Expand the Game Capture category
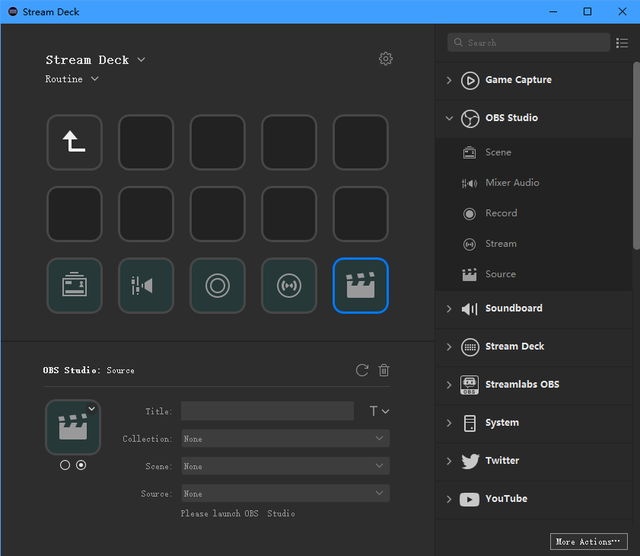 click(449, 80)
